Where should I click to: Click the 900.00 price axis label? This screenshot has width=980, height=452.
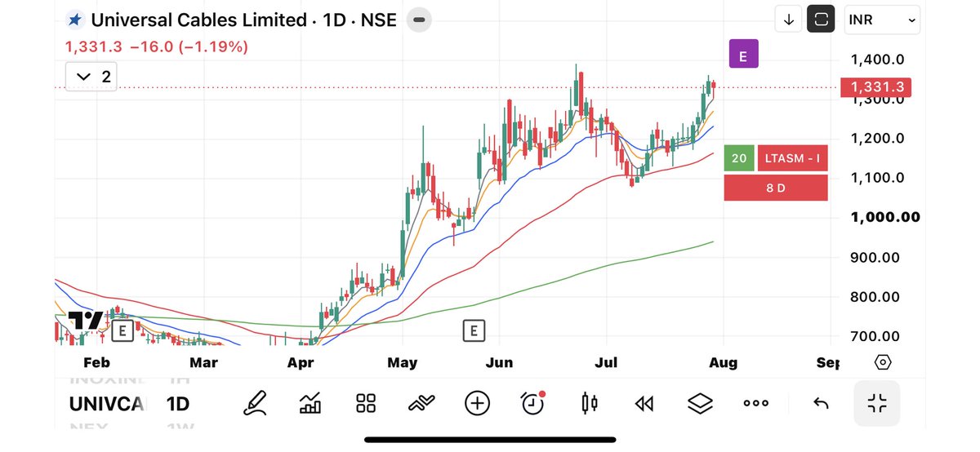(875, 257)
